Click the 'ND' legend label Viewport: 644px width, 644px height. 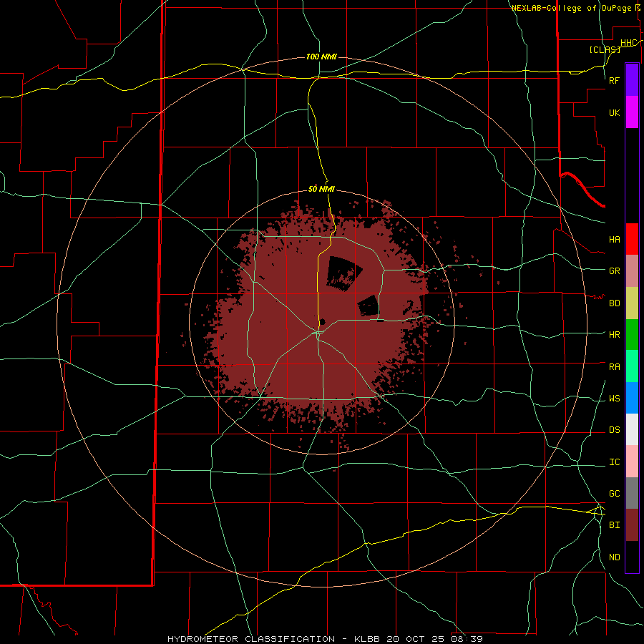614,557
